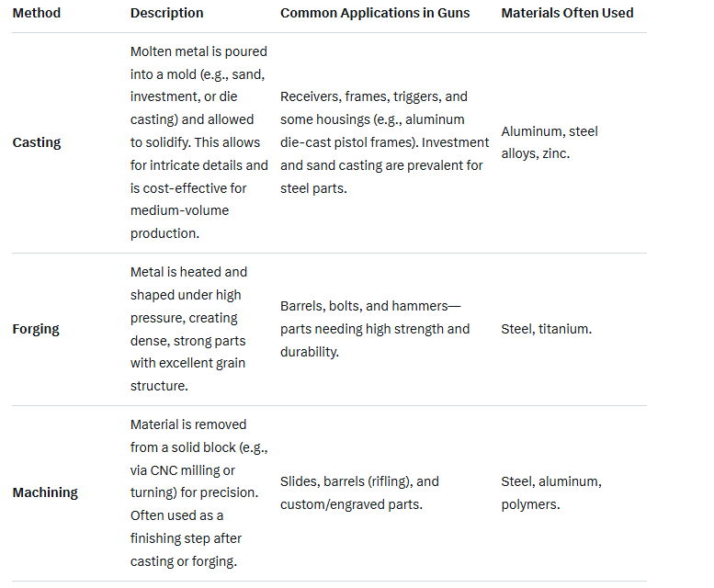Click the words "excellent grain structure"
Image resolution: width=714 pixels, height=588 pixels.
188,374
